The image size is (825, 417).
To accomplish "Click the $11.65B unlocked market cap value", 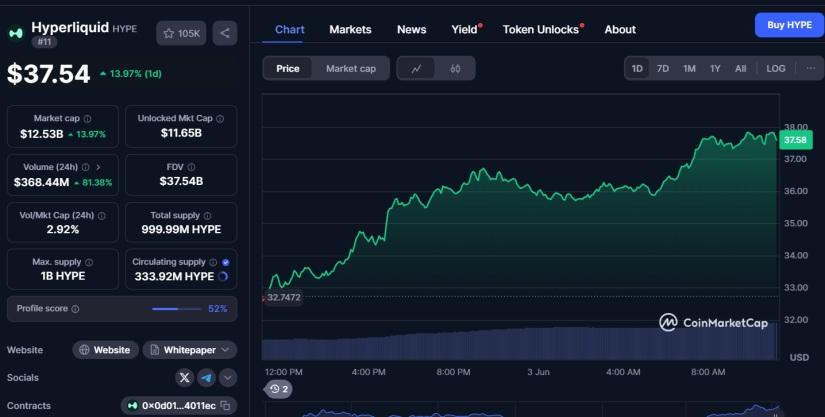I will (181, 133).
